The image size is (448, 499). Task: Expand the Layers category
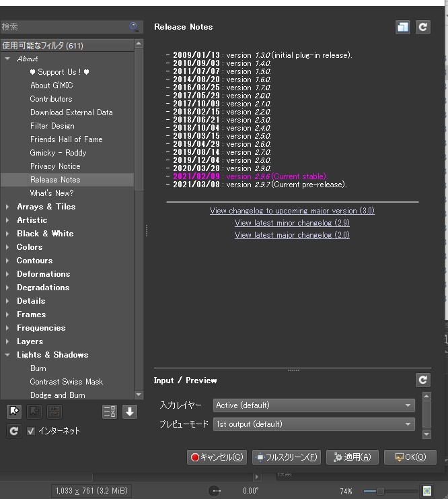(7, 341)
